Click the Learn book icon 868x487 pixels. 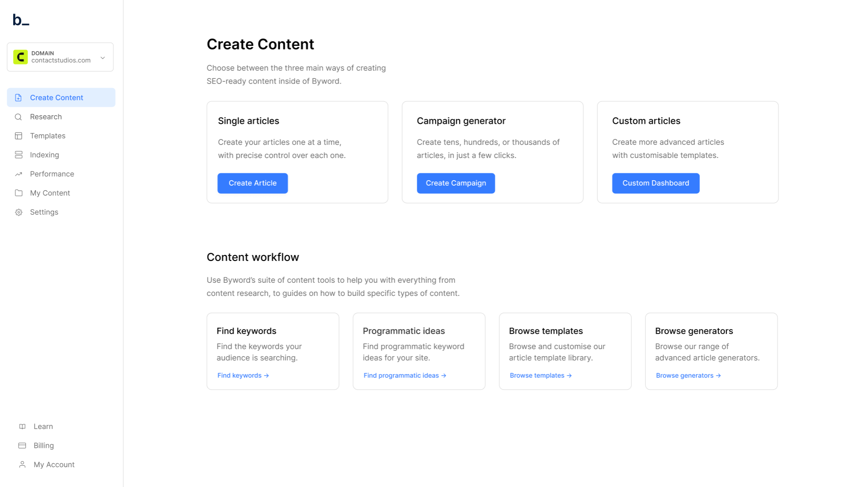tap(22, 427)
